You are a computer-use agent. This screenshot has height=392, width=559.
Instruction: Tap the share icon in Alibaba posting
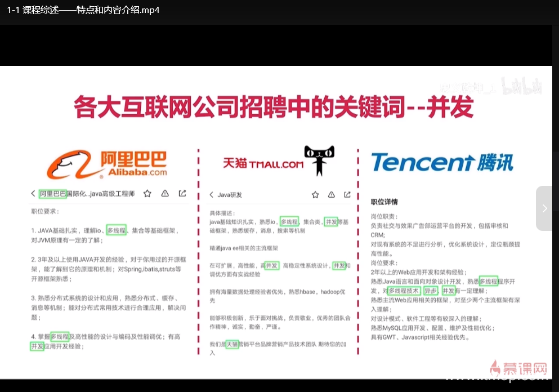[182, 194]
